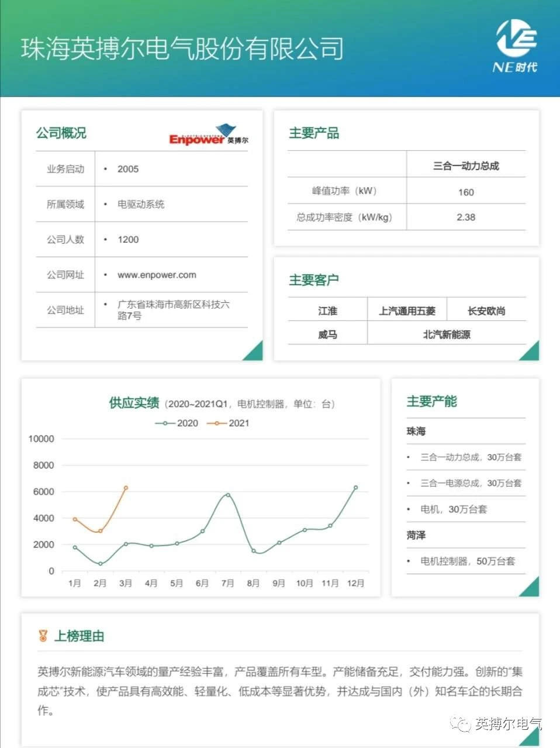Click the 2021 legend marker
The width and height of the screenshot is (560, 748).
pos(217,423)
